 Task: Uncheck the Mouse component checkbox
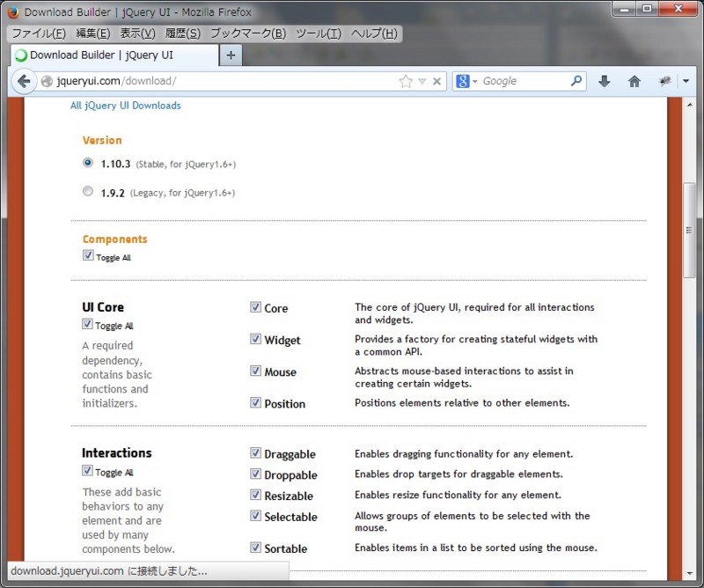pyautogui.click(x=255, y=371)
